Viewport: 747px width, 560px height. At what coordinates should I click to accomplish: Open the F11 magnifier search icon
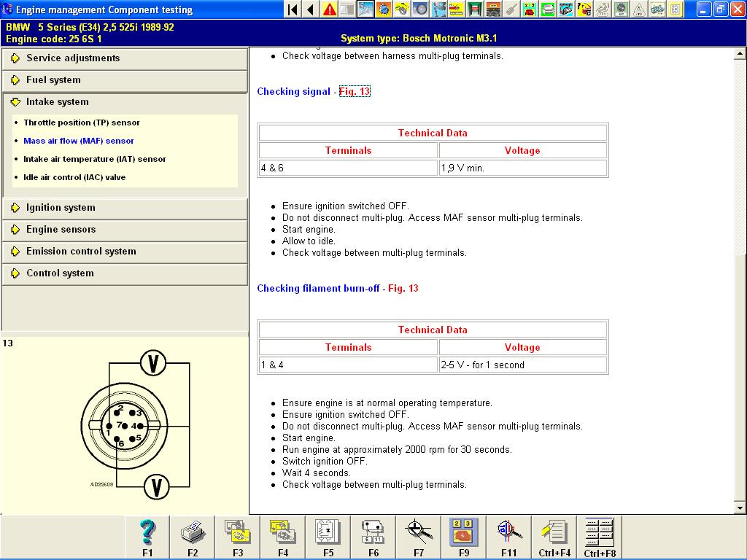pos(508,537)
